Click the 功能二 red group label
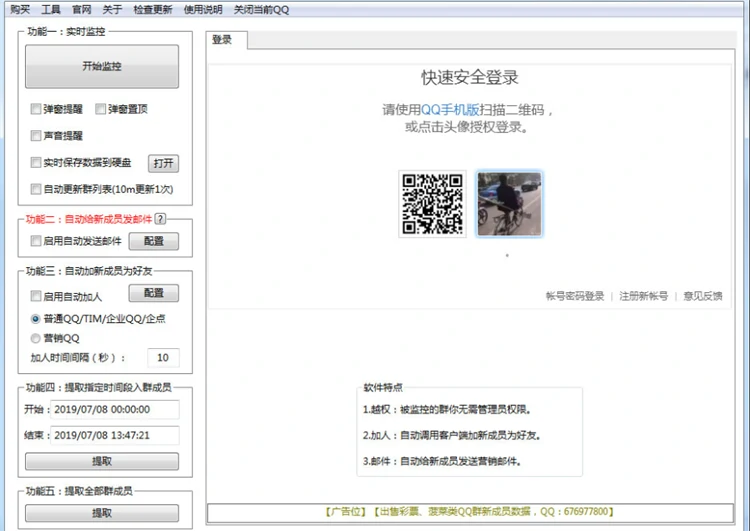This screenshot has height=531, width=750. pyautogui.click(x=89, y=219)
